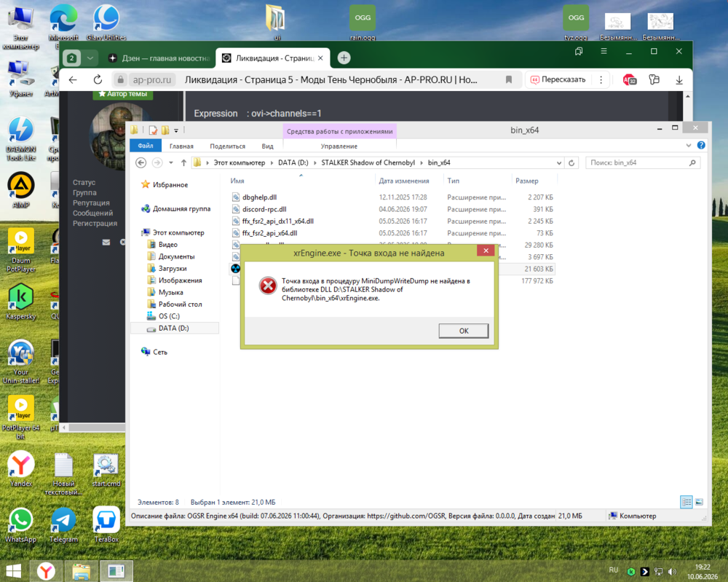Select discord-rpc.dll file

pos(264,210)
